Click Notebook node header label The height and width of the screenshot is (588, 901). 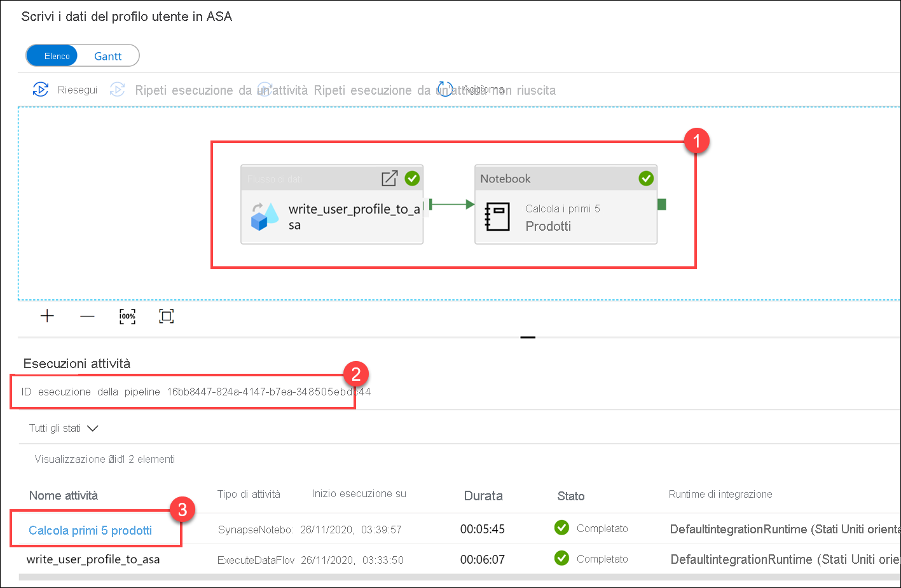[505, 179]
